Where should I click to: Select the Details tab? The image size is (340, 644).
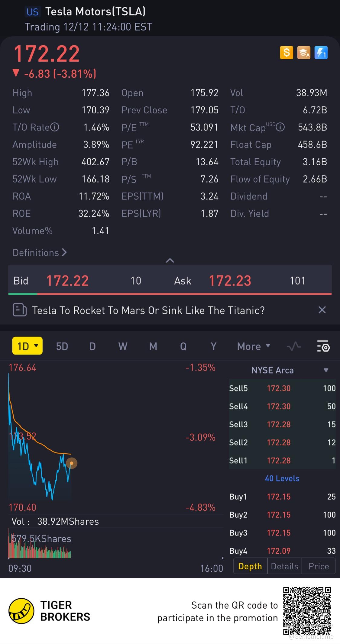pyautogui.click(x=285, y=566)
